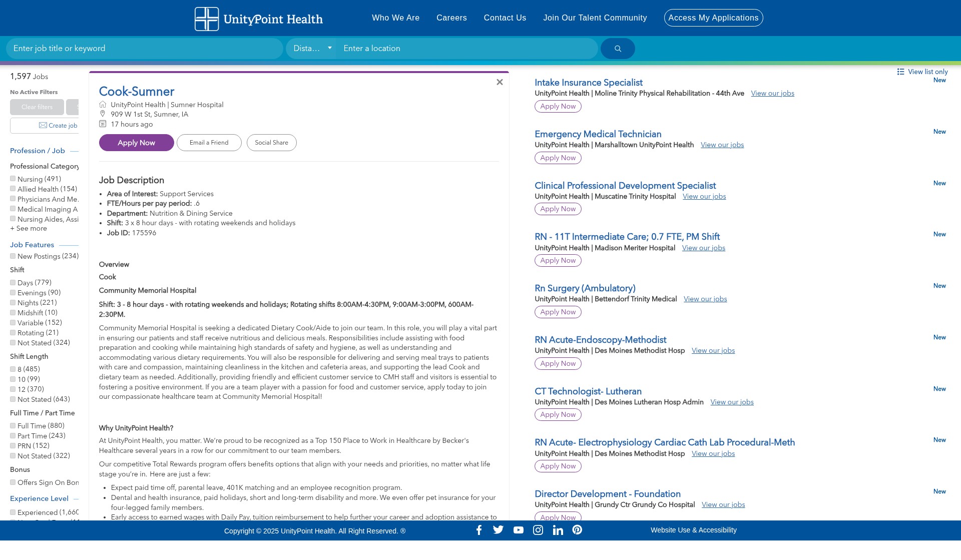Check the Rotating shift filter
Screen dimensions: 961x560
tap(13, 333)
